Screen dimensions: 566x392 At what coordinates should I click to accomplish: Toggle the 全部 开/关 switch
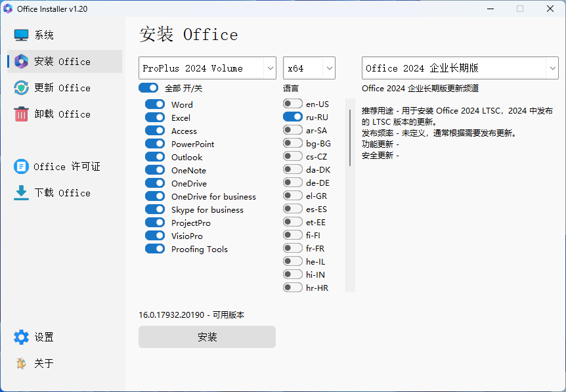coord(148,88)
